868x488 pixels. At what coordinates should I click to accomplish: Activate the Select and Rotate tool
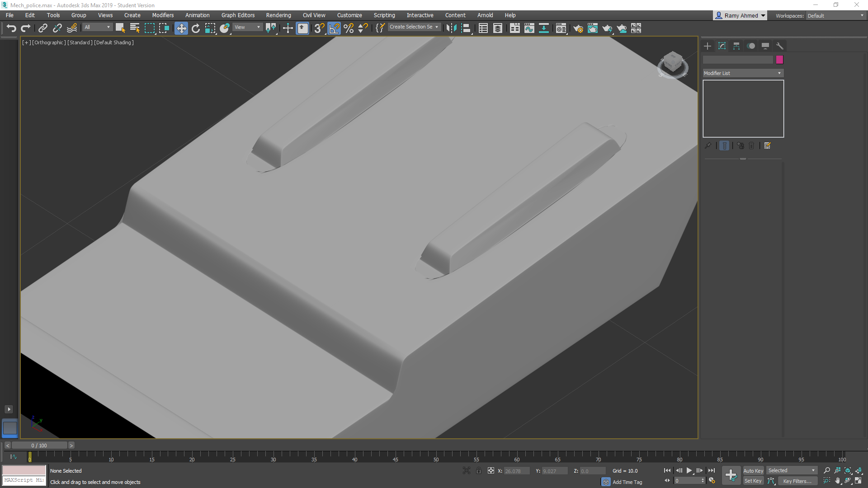(x=195, y=28)
